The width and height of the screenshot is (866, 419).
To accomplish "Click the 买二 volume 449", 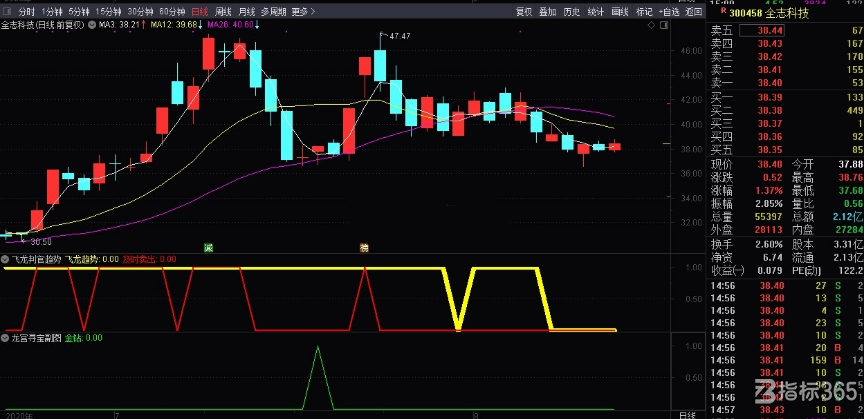I will 854,110.
